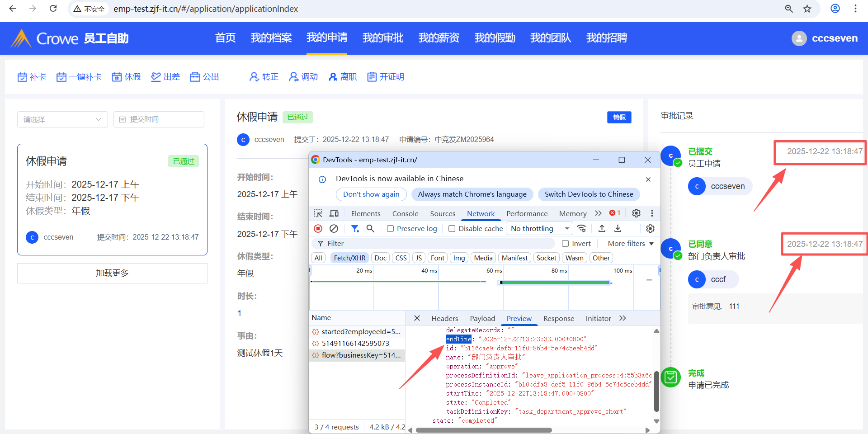The width and height of the screenshot is (868, 434).
Task: Click the network search magnifier icon
Action: pyautogui.click(x=370, y=229)
